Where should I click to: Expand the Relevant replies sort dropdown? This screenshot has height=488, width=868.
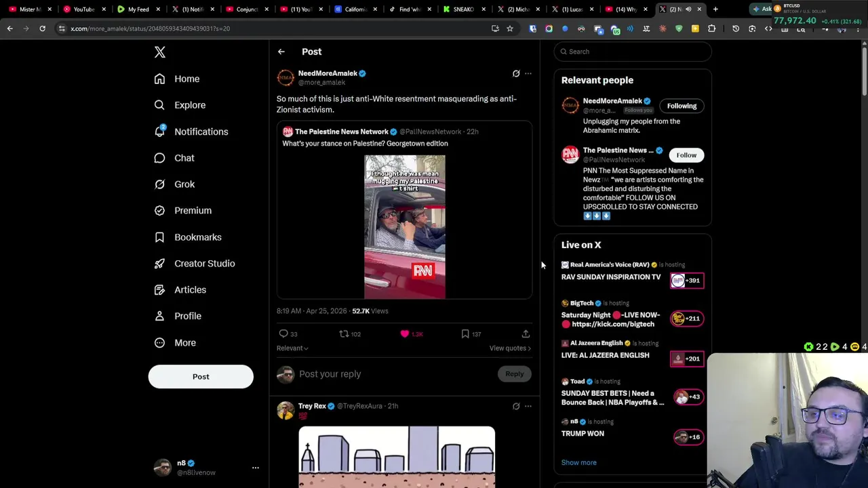[x=292, y=348]
